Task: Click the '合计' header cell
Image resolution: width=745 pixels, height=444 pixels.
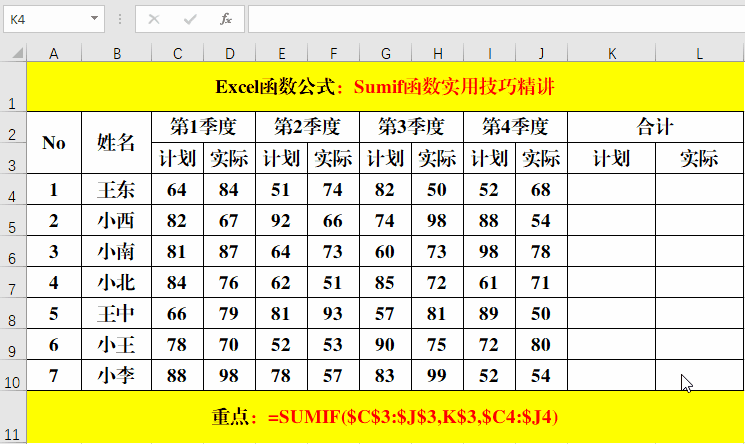Action: click(656, 127)
